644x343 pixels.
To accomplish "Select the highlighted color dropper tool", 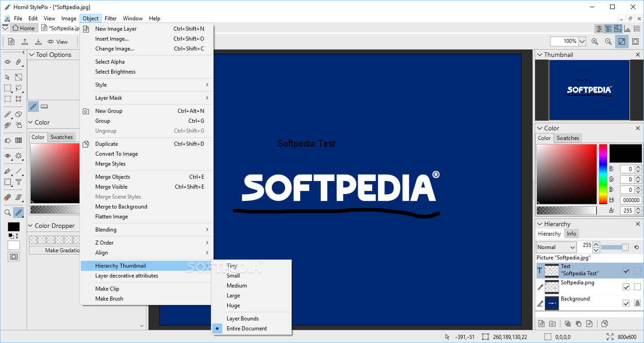I will [x=19, y=212].
